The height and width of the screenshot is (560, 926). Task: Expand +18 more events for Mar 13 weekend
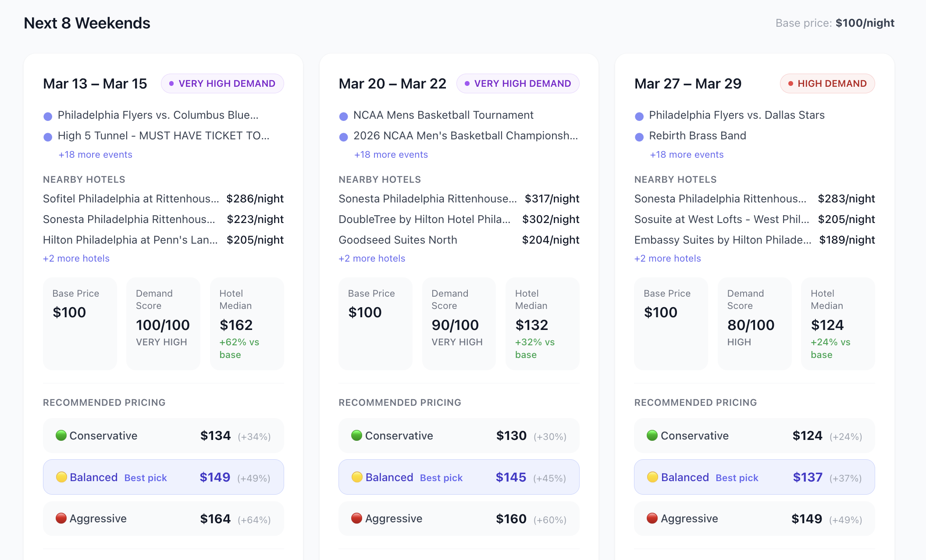click(x=96, y=155)
